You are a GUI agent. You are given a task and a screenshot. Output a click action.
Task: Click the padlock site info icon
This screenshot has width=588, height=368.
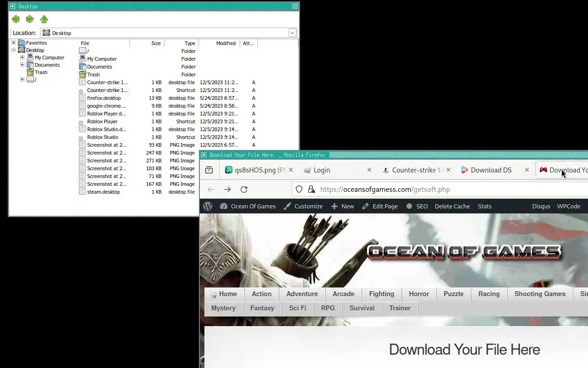coord(311,189)
